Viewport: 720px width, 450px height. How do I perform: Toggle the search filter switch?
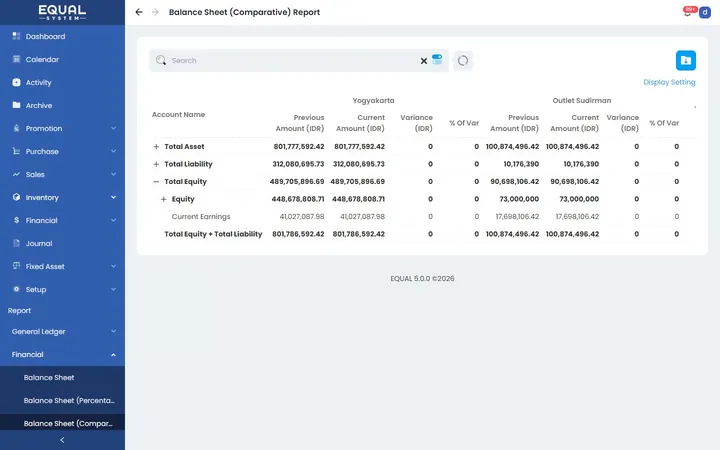click(x=437, y=59)
